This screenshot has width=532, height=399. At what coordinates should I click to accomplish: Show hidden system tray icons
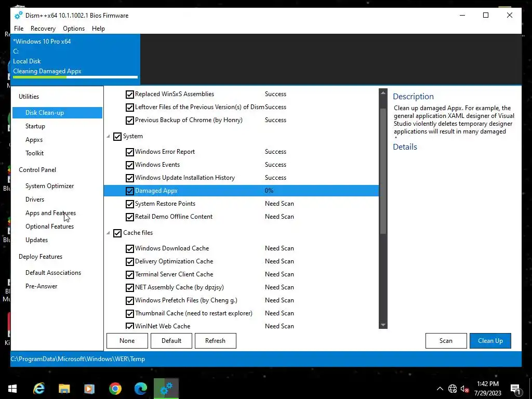point(440,389)
